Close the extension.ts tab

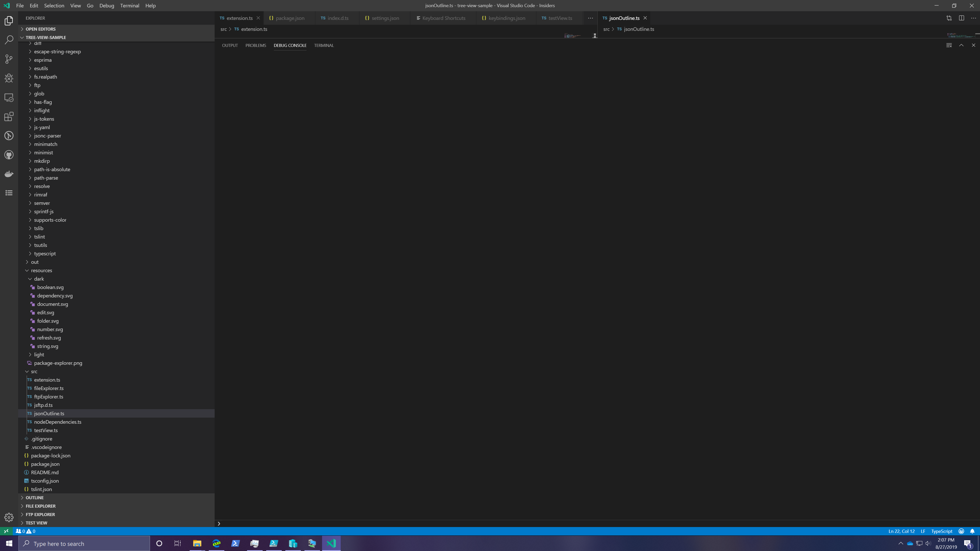[x=258, y=18]
